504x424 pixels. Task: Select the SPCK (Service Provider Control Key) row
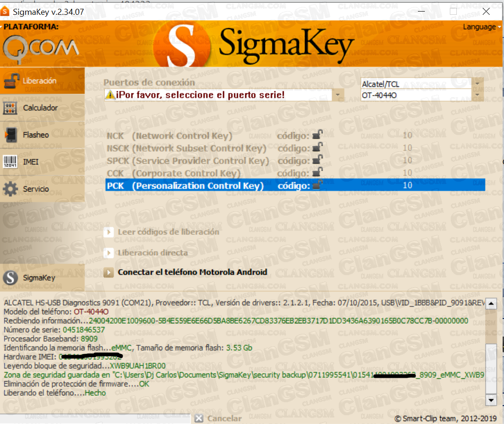point(295,160)
